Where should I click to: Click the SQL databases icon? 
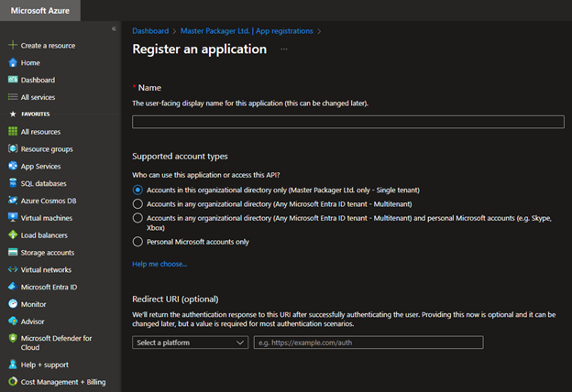(x=13, y=183)
